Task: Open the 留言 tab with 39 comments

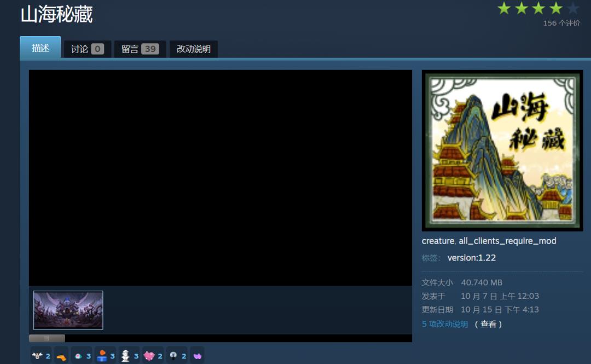Action: tap(140, 49)
